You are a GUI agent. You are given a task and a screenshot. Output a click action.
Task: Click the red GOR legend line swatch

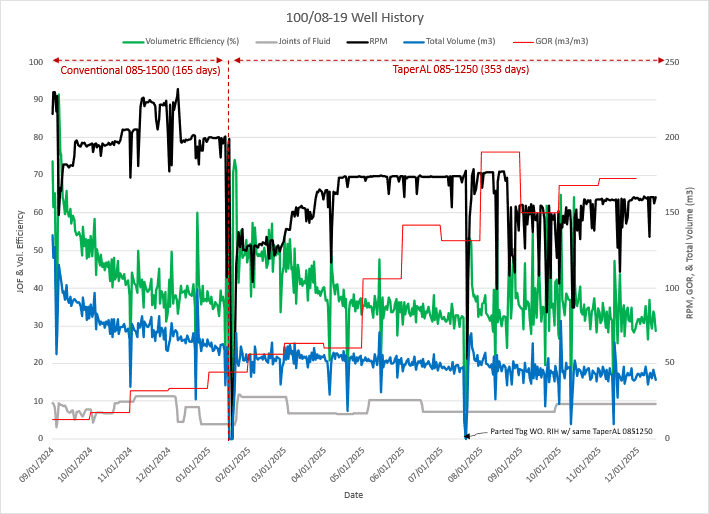[x=522, y=42]
